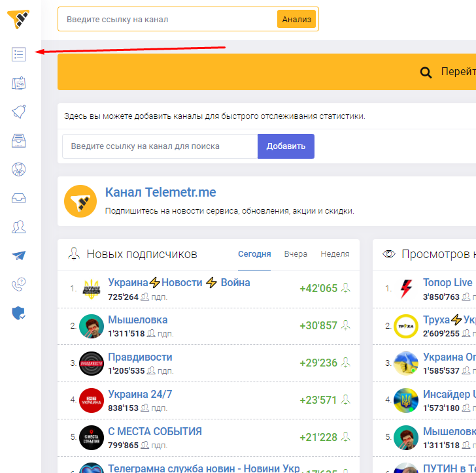Switch to the Неделя tab

(335, 254)
